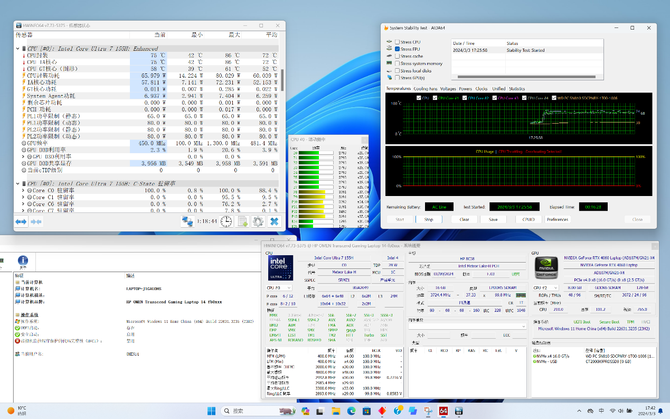This screenshot has height=419, width=670.
Task: Click the Save button in AIDA64
Action: 493,220
